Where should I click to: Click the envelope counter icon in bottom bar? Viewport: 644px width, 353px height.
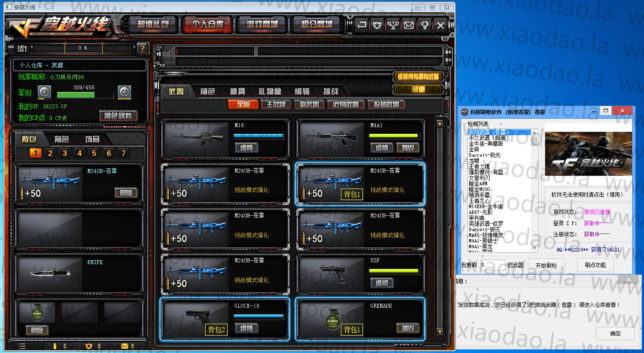[124, 346]
